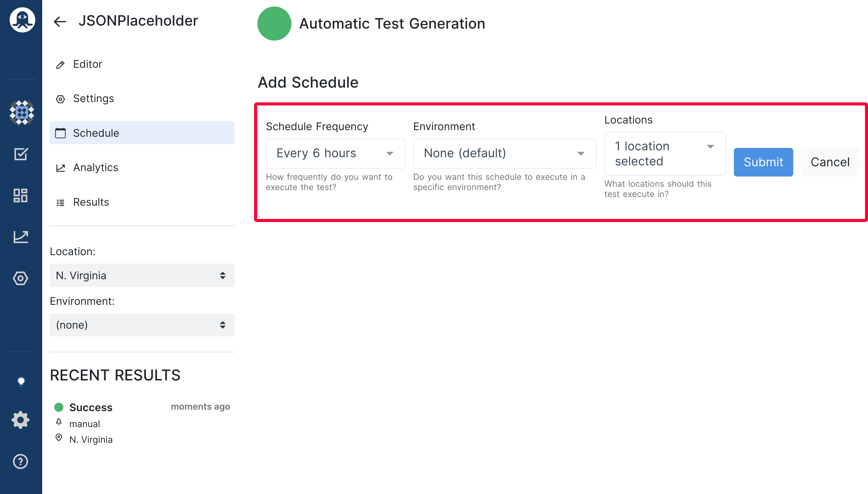The width and height of the screenshot is (868, 494).
Task: Click the RECENT RESULTS heading
Action: pos(115,375)
